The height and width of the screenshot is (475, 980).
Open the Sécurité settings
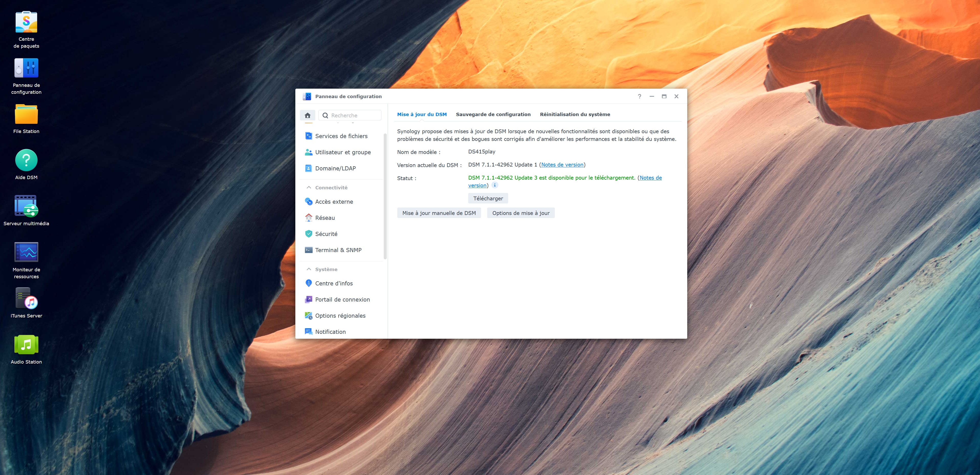[x=326, y=234]
